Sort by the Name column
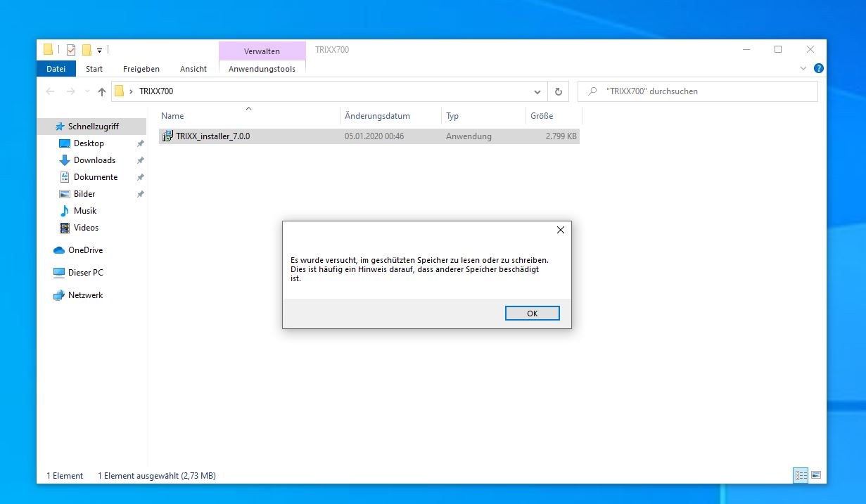This screenshot has width=866, height=504. tap(172, 116)
